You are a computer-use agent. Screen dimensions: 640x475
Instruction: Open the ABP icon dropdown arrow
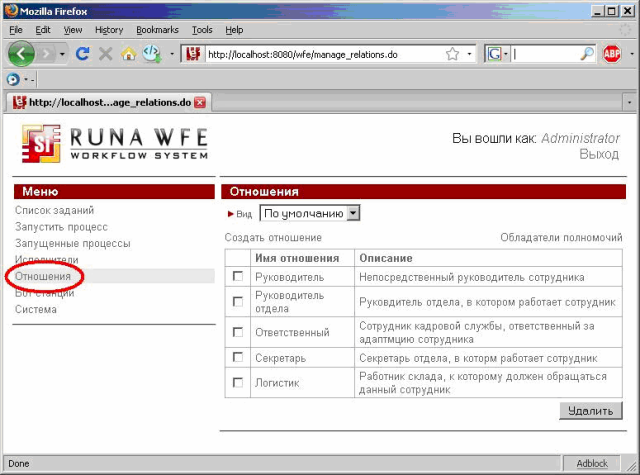pos(632,54)
